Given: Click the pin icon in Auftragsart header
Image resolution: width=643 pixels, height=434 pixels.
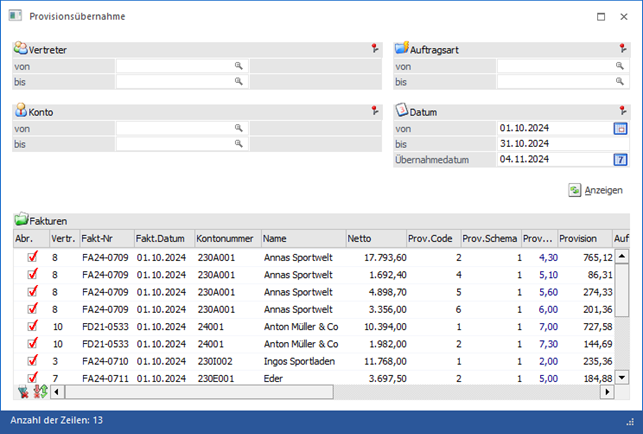Looking at the screenshot, I should (x=624, y=48).
